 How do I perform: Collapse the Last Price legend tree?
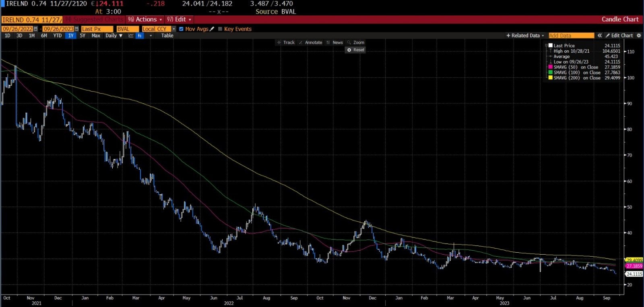coord(546,45)
